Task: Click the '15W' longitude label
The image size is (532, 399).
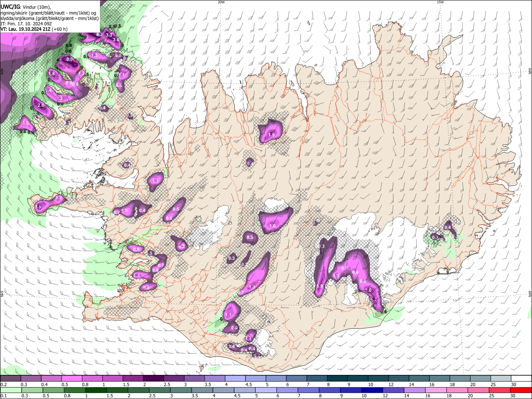Action: (440, 2)
